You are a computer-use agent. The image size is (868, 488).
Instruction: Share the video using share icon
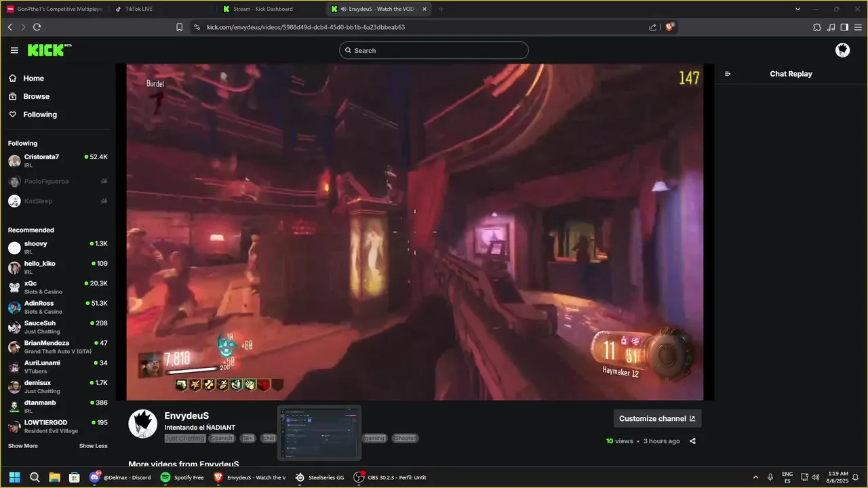pos(692,441)
